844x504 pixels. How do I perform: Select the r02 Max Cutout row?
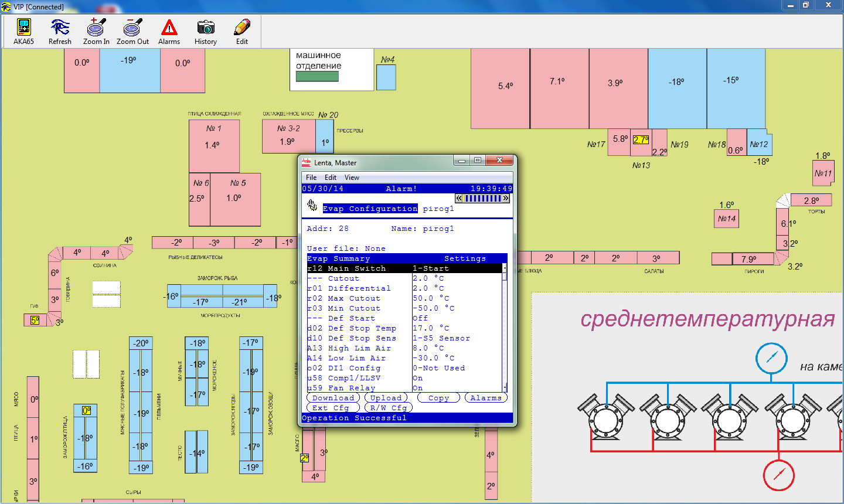404,298
